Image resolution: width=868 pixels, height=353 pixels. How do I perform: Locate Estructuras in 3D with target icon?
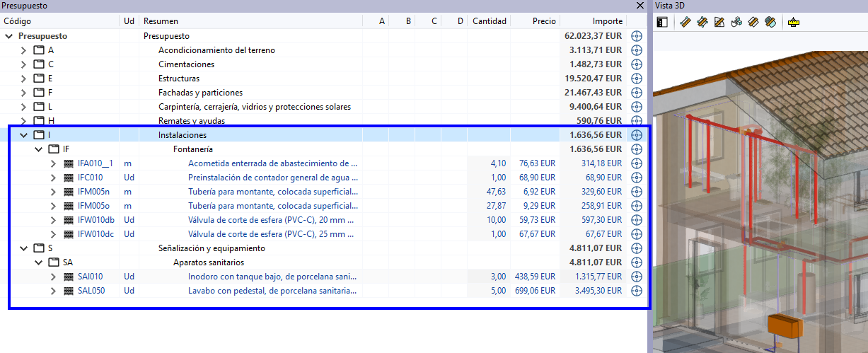(x=636, y=79)
